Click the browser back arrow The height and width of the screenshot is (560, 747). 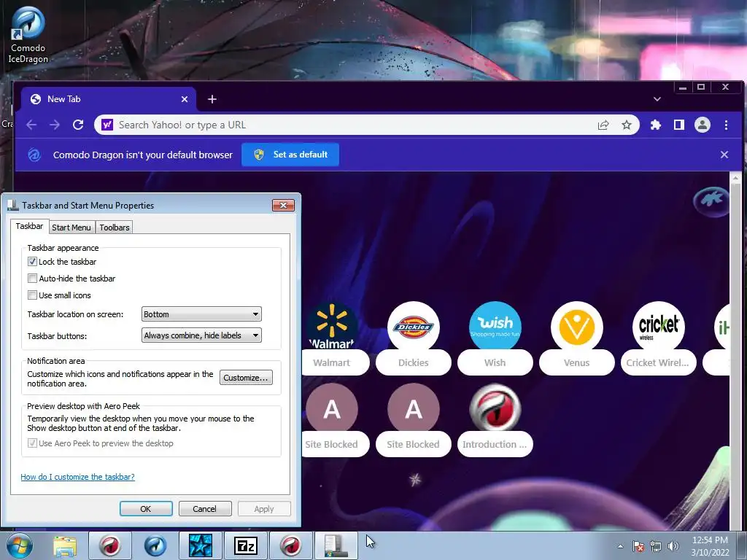(x=31, y=125)
